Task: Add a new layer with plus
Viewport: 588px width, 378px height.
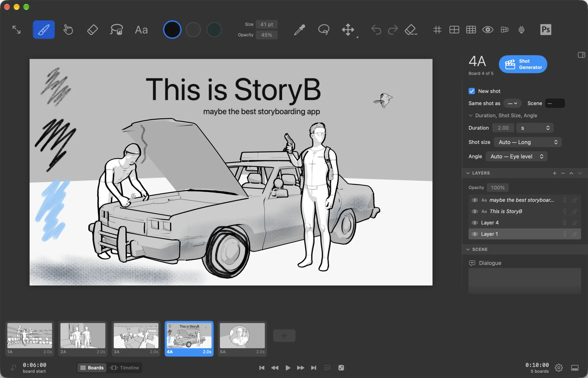Action: coord(554,173)
